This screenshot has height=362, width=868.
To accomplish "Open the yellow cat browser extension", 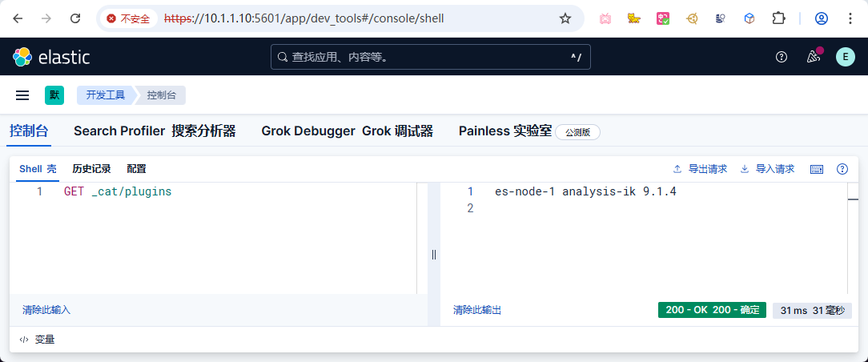I will point(634,18).
